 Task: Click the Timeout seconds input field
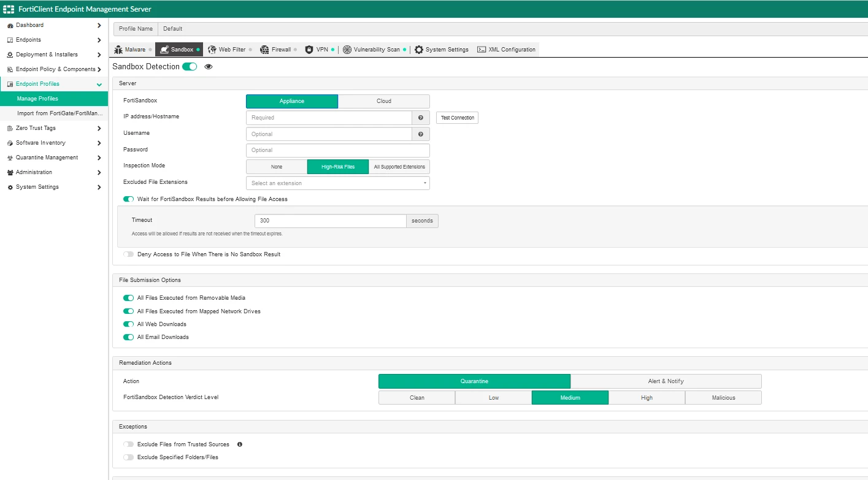(331, 221)
